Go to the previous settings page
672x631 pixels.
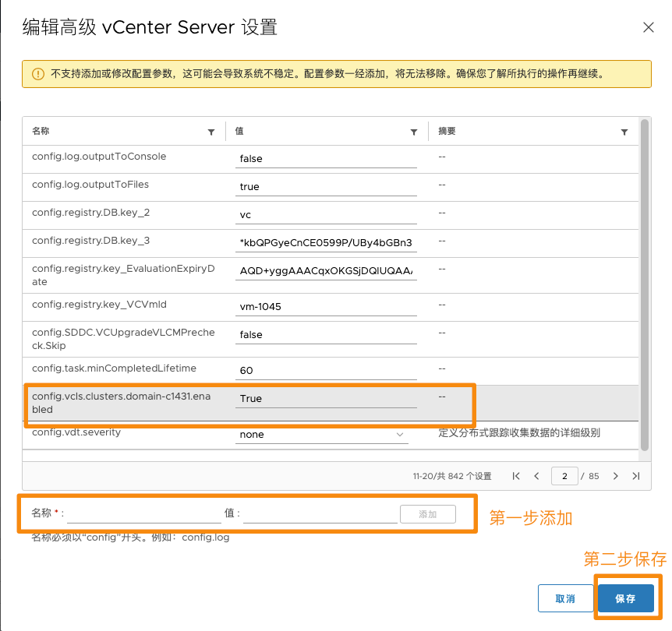click(x=536, y=476)
